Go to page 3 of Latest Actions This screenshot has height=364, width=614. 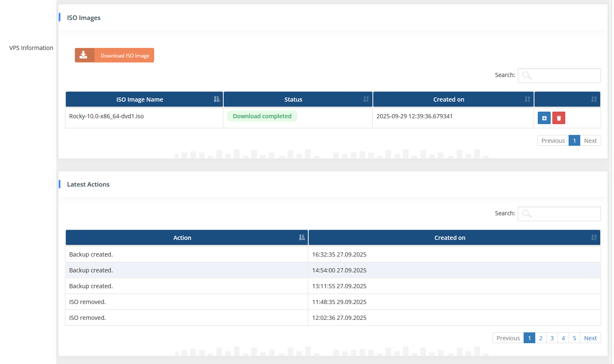pyautogui.click(x=552, y=338)
